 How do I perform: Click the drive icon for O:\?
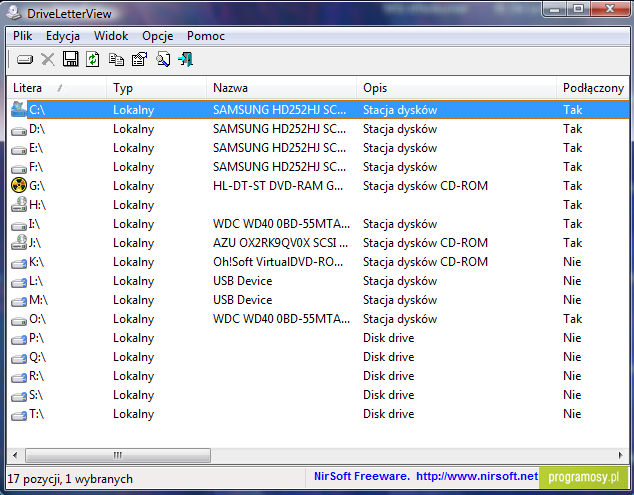pyautogui.click(x=19, y=321)
